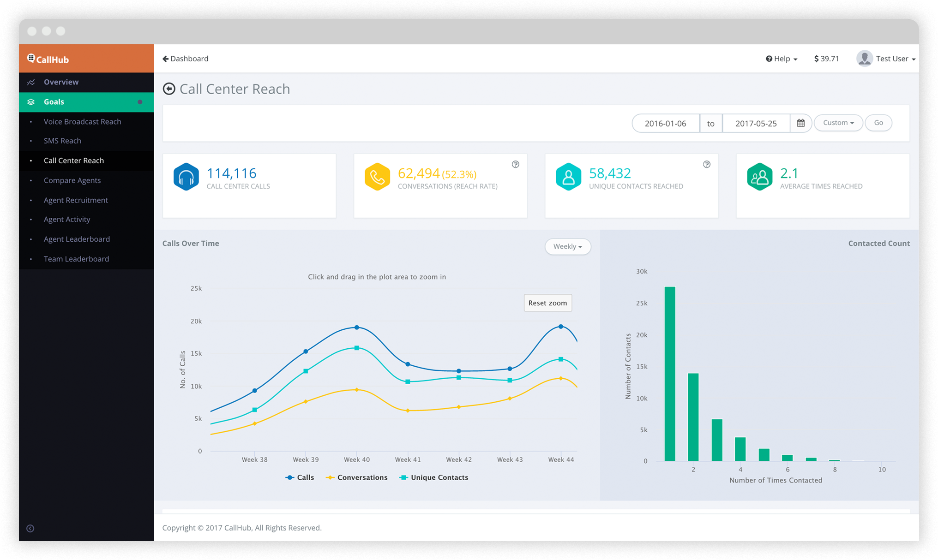Click the back arrow beside Call Center Reach

[169, 89]
